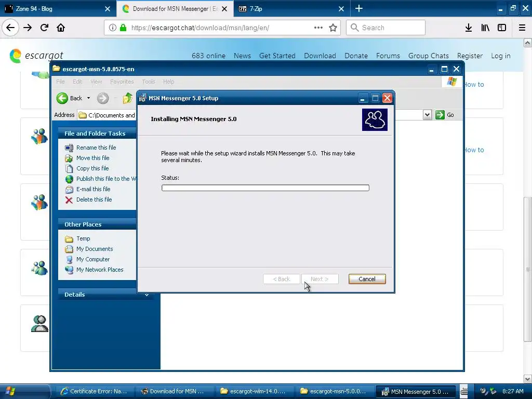The height and width of the screenshot is (399, 532).
Task: Click Download in escargot navigation
Action: pyautogui.click(x=320, y=56)
